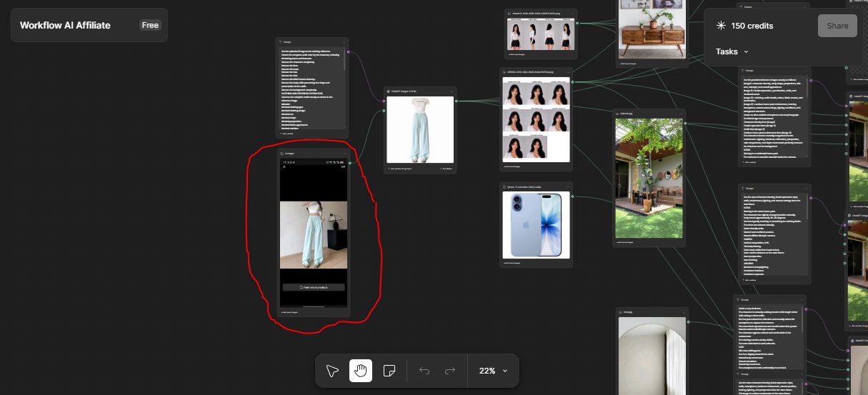Redo the last undone action

click(450, 371)
